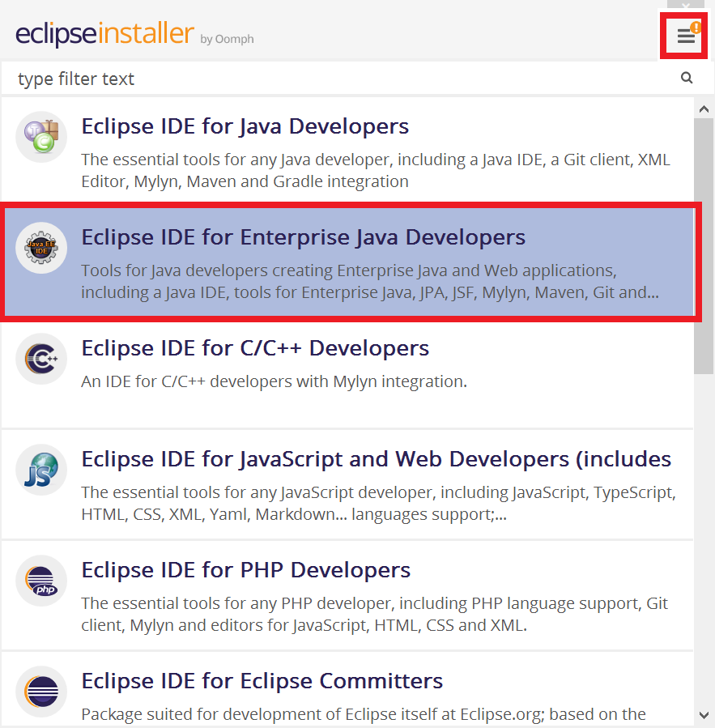
Task: Click the Java Developers package icon
Action: (41, 137)
